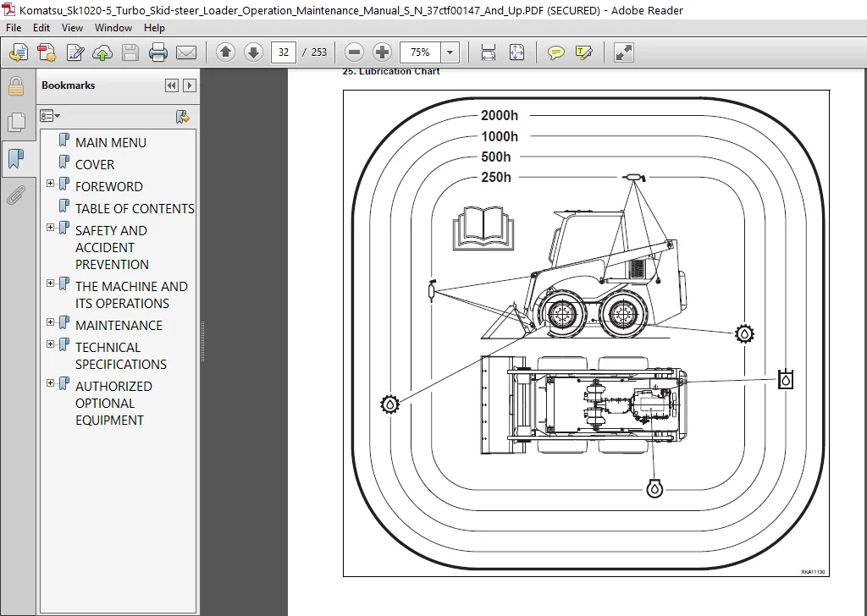
Task: Open the FOREWORD bookmark
Action: [109, 187]
